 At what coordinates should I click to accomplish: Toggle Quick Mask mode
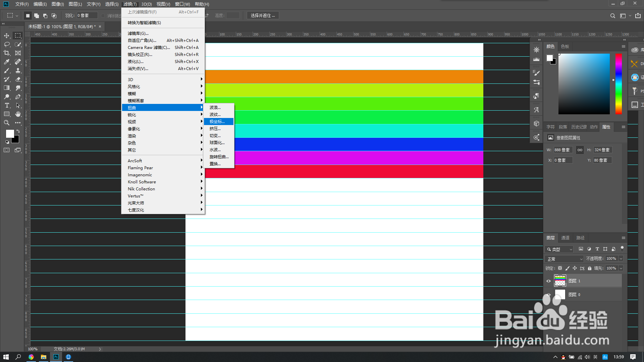pyautogui.click(x=7, y=150)
